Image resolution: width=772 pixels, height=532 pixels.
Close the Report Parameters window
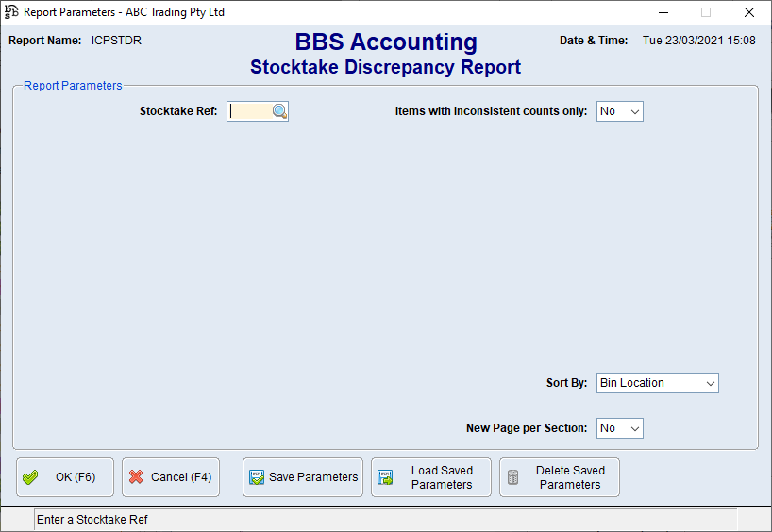click(x=748, y=12)
